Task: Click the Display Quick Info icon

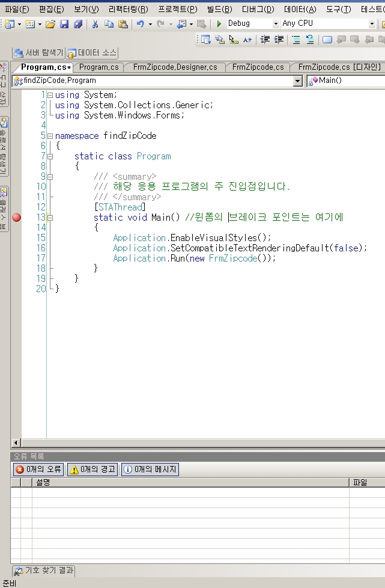Action: 233,40
